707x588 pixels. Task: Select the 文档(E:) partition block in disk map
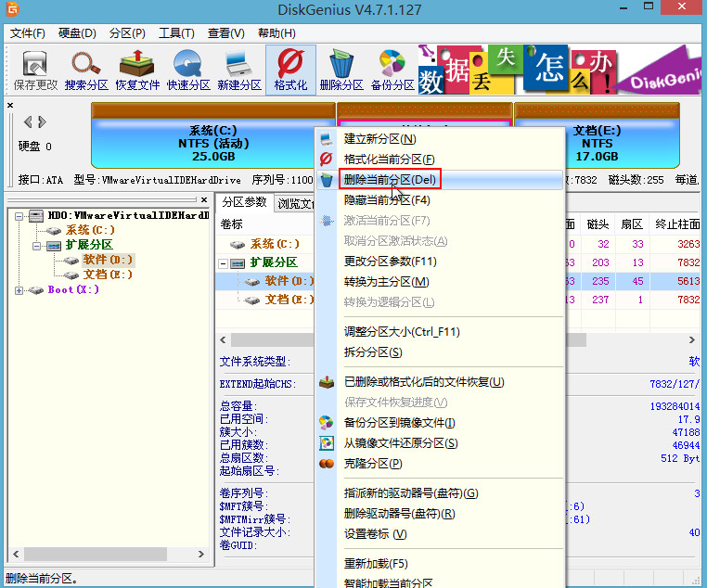(597, 135)
